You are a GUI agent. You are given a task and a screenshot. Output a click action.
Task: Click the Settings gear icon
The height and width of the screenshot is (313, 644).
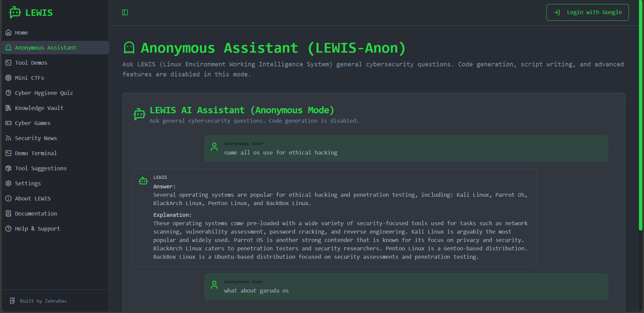(x=8, y=183)
